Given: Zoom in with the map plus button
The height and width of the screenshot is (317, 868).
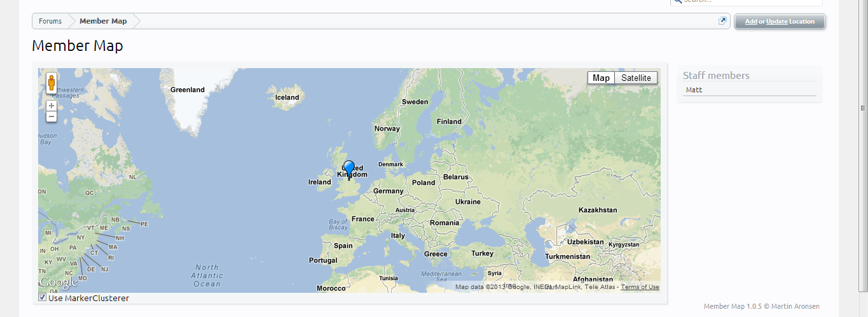Looking at the screenshot, I should [x=52, y=106].
